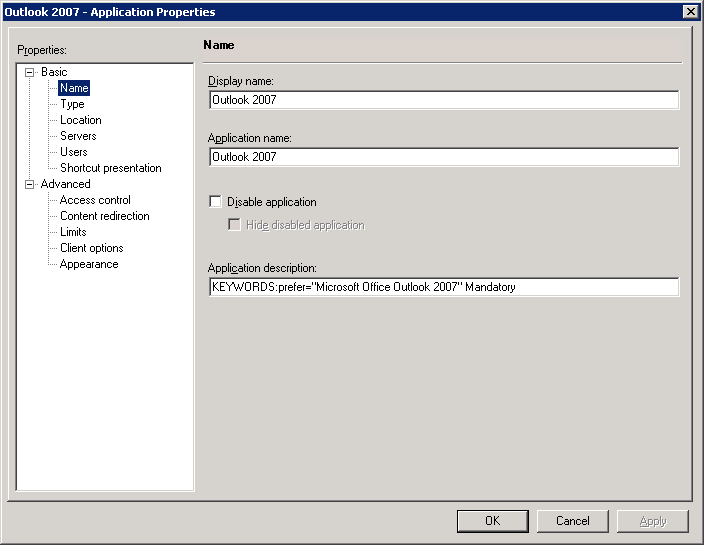Select Appearance in the tree
The height and width of the screenshot is (545, 704).
click(89, 264)
